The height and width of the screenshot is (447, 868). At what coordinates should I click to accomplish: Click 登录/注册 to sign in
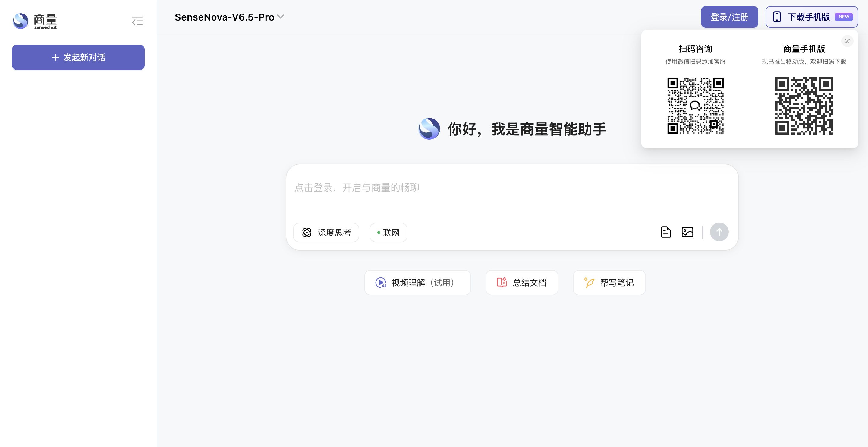pos(729,17)
